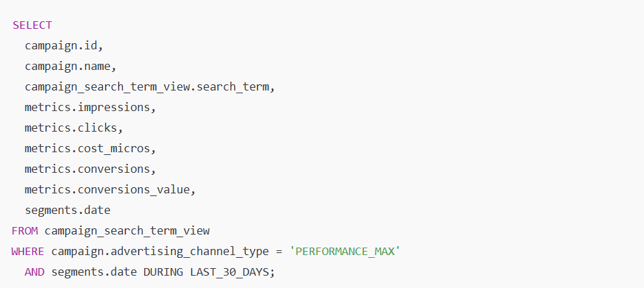
Task: Click the metrics.impressions line
Action: click(x=90, y=108)
